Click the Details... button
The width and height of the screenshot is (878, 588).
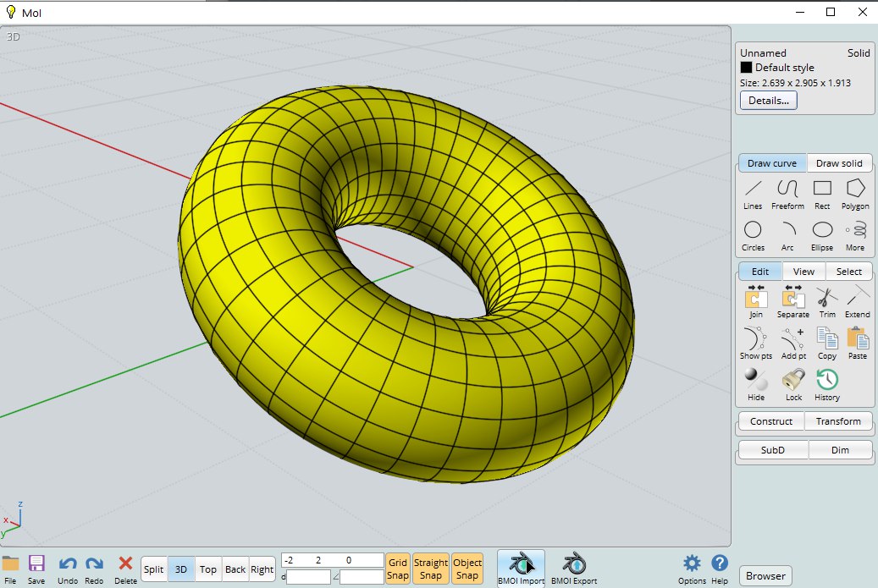(x=768, y=101)
